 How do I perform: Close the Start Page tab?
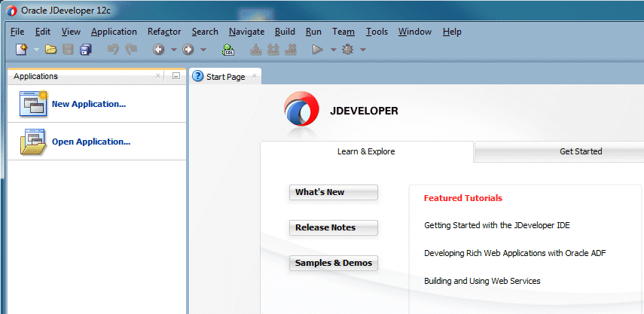255,76
